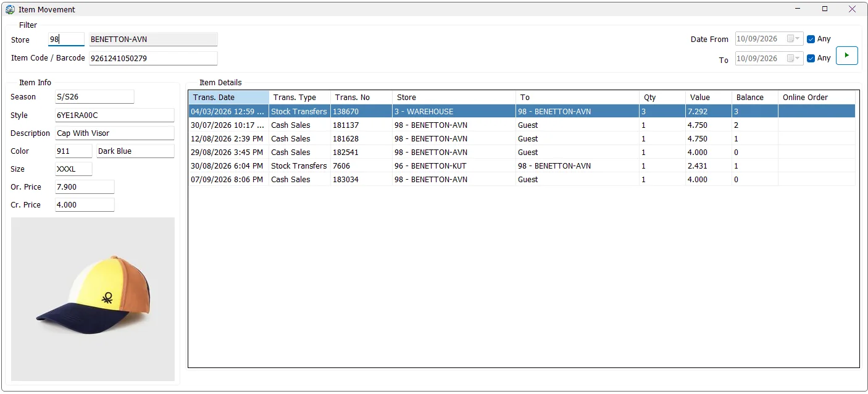The image size is (868, 394).
Task: Click the Season field S/S26
Action: tap(94, 97)
